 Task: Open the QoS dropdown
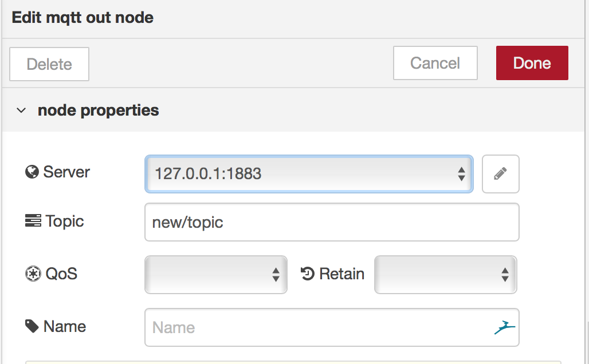click(x=215, y=275)
